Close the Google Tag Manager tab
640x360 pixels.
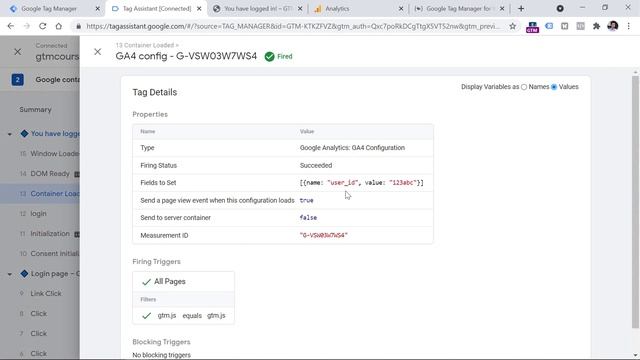[x=98, y=9]
